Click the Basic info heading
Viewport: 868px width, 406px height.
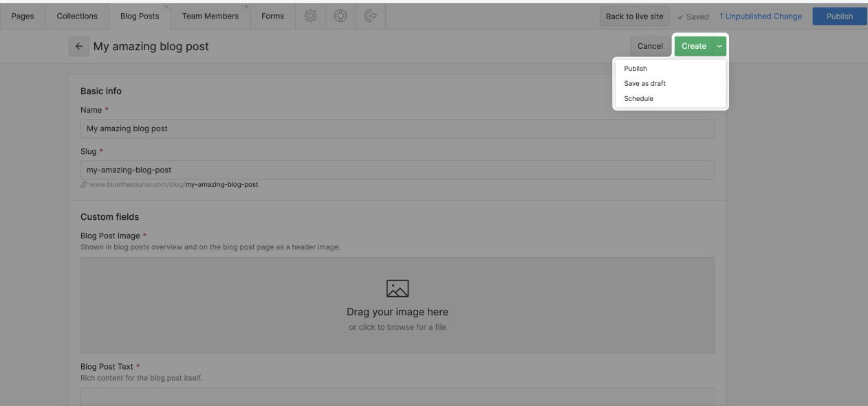101,91
